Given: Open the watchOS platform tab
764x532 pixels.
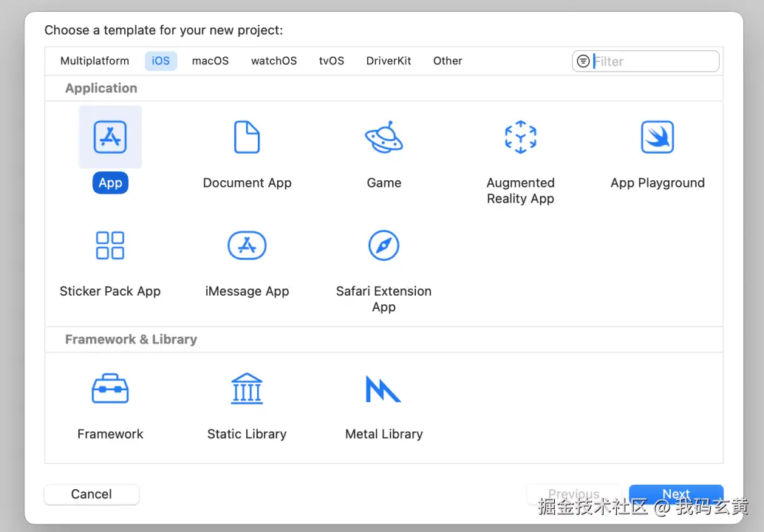Looking at the screenshot, I should [274, 61].
